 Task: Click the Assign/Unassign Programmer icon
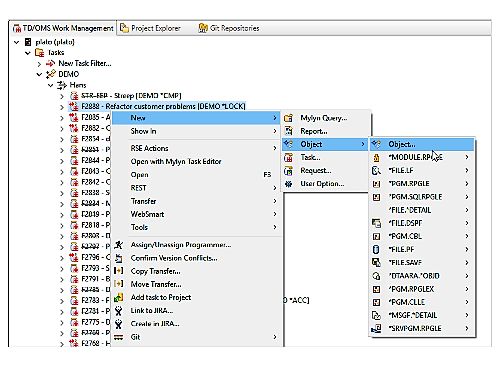pos(119,245)
